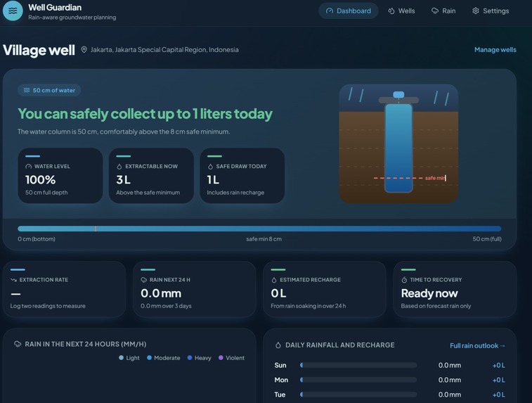Select the Extractable Now 3 L card
The image size is (532, 403).
(151, 176)
